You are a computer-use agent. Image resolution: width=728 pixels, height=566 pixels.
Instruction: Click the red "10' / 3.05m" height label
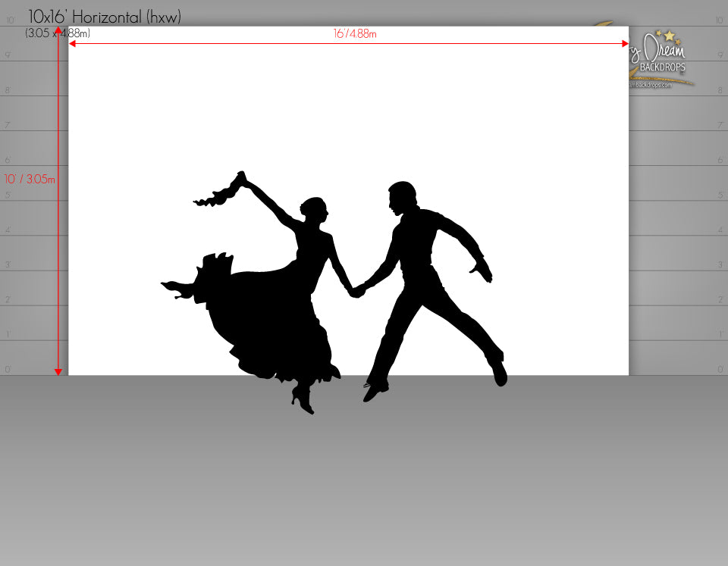coord(29,179)
